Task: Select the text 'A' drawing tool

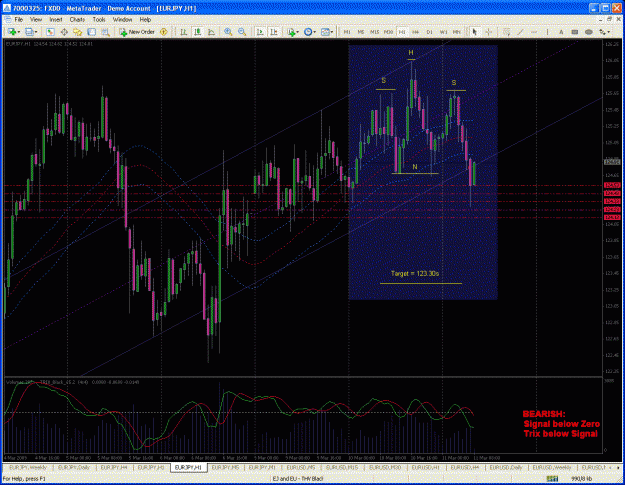Action: 561,32
